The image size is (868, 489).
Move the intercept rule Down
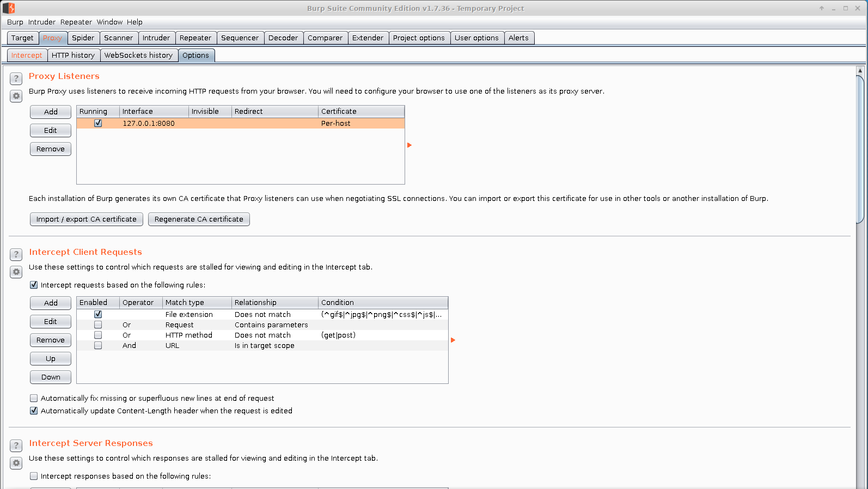click(51, 377)
